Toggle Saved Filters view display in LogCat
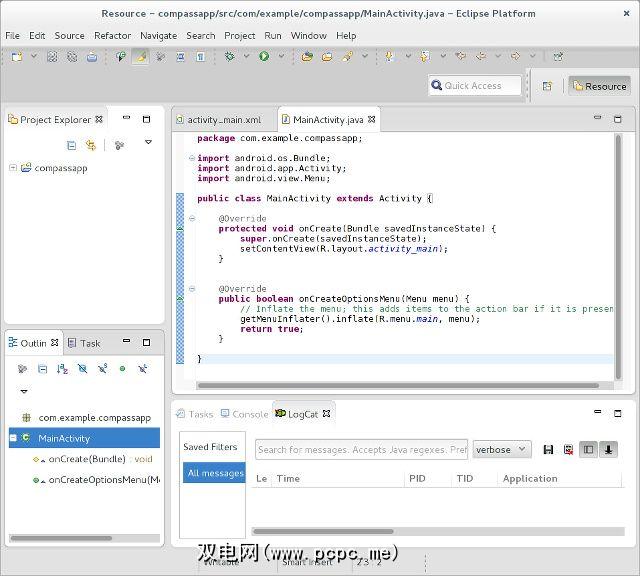 click(x=588, y=450)
